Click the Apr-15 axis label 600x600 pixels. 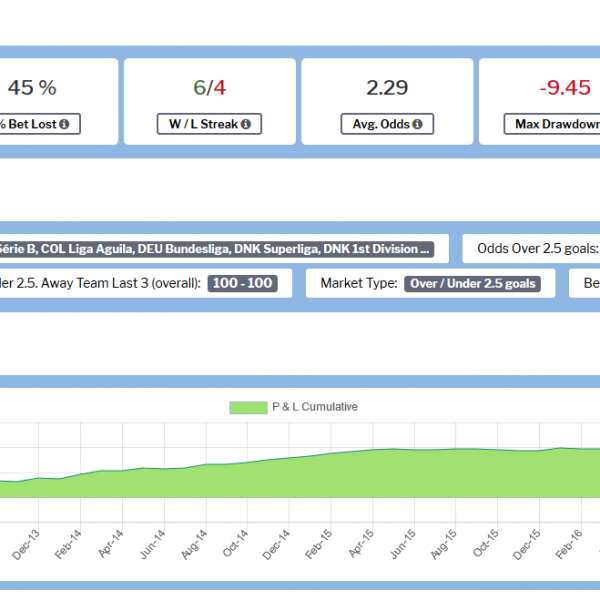click(361, 544)
